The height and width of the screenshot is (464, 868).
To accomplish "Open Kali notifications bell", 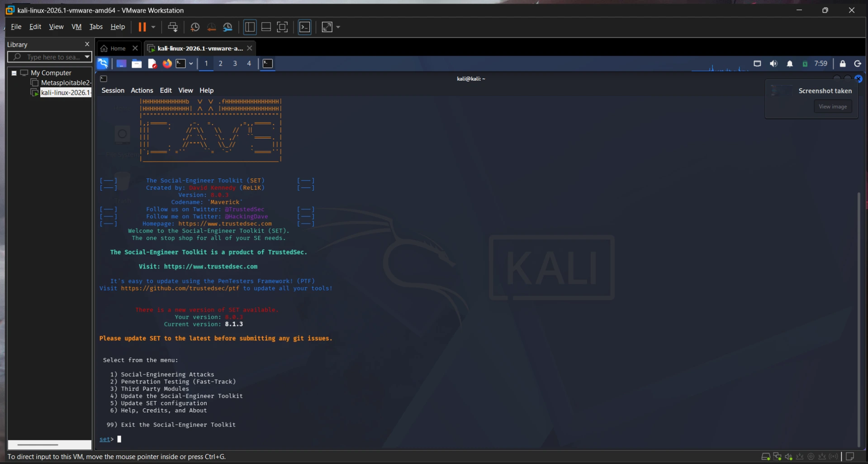I will point(790,64).
